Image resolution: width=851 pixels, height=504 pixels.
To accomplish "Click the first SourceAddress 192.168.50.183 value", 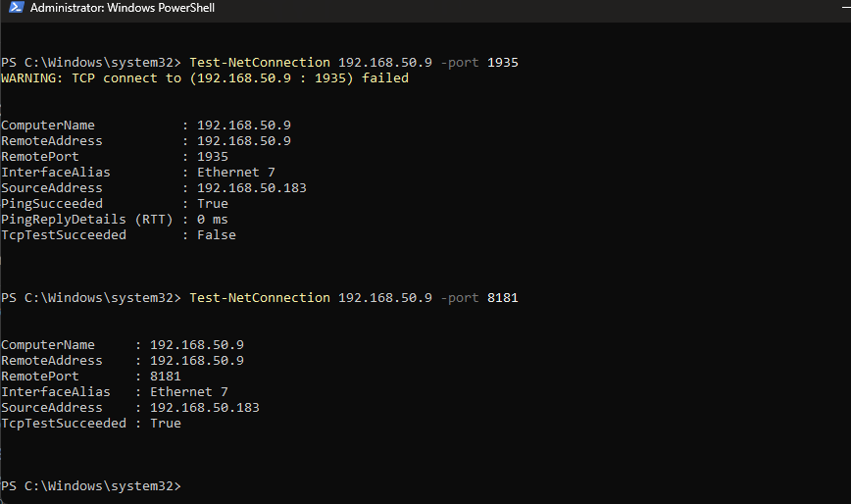I will pyautogui.click(x=252, y=188).
